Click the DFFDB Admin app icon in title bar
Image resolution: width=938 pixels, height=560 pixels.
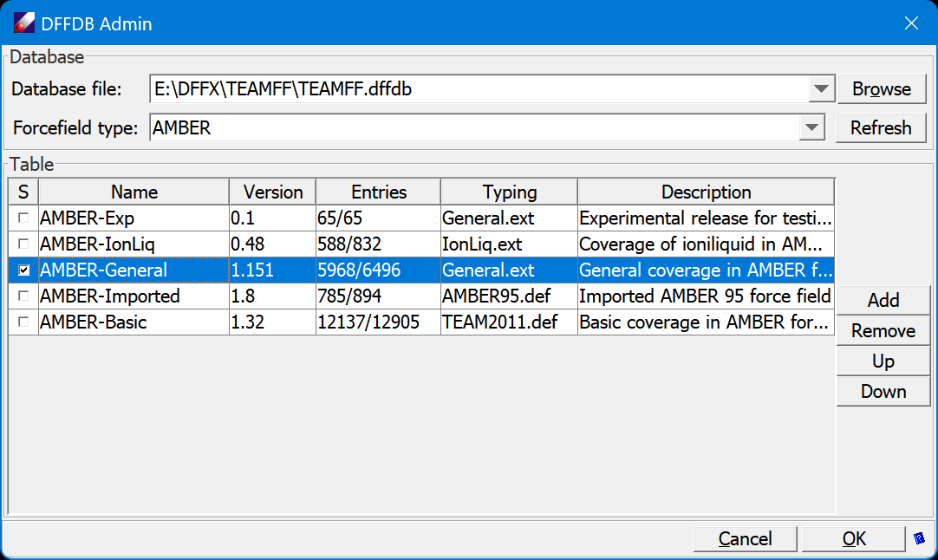tap(23, 23)
